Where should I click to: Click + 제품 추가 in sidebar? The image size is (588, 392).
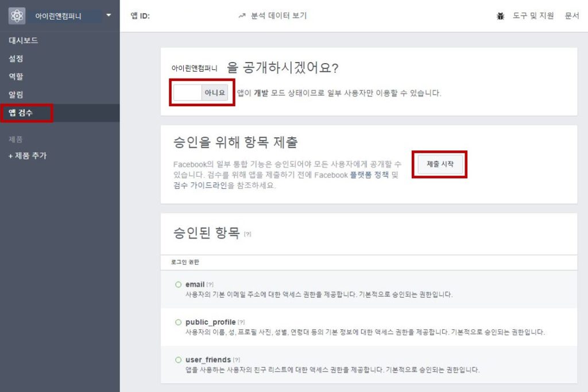[x=28, y=156]
